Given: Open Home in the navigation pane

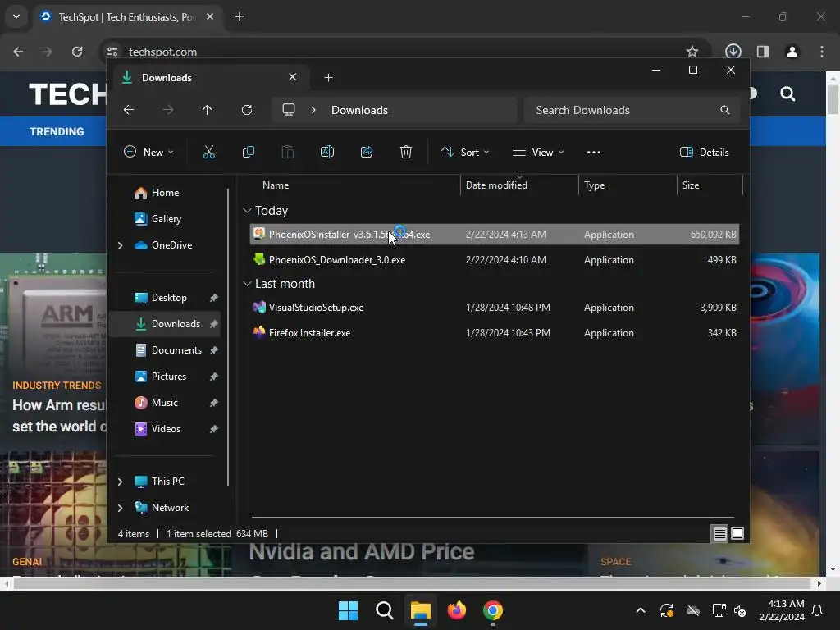Looking at the screenshot, I should [165, 193].
